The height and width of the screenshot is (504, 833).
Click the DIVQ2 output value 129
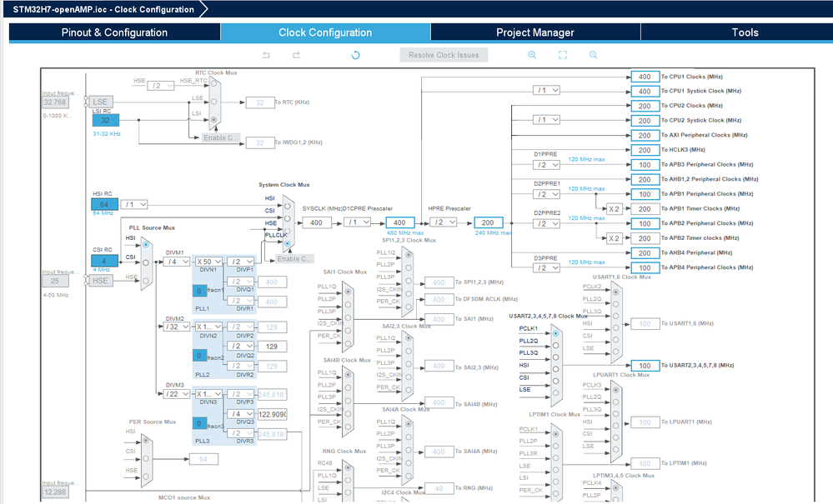pyautogui.click(x=272, y=347)
